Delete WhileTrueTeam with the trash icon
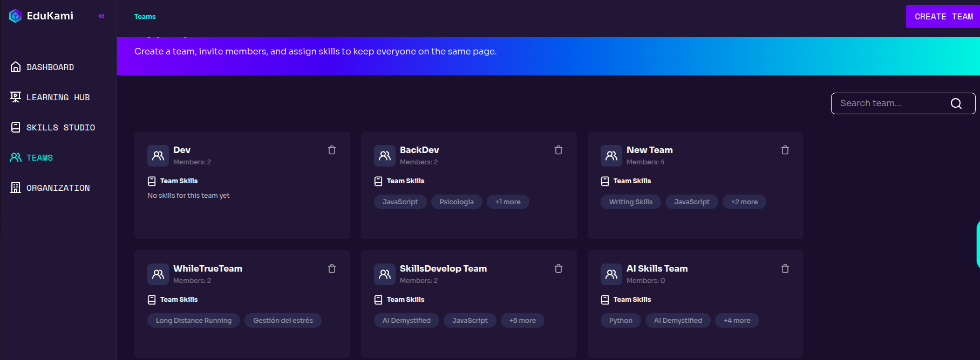The width and height of the screenshot is (980, 360). pyautogui.click(x=332, y=268)
